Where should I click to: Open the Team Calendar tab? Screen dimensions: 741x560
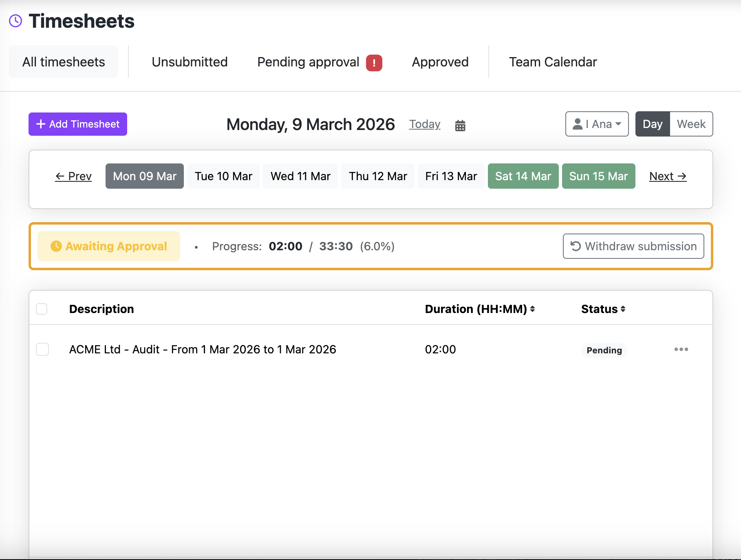553,62
